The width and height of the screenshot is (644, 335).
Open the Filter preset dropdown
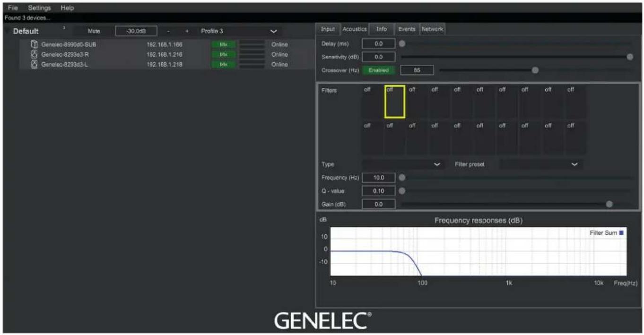click(x=541, y=164)
